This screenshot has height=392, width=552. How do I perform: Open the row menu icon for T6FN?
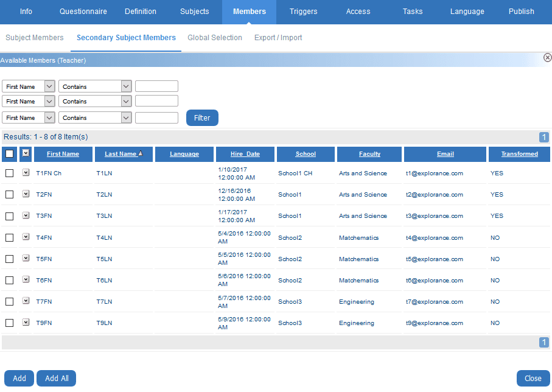[x=26, y=279]
